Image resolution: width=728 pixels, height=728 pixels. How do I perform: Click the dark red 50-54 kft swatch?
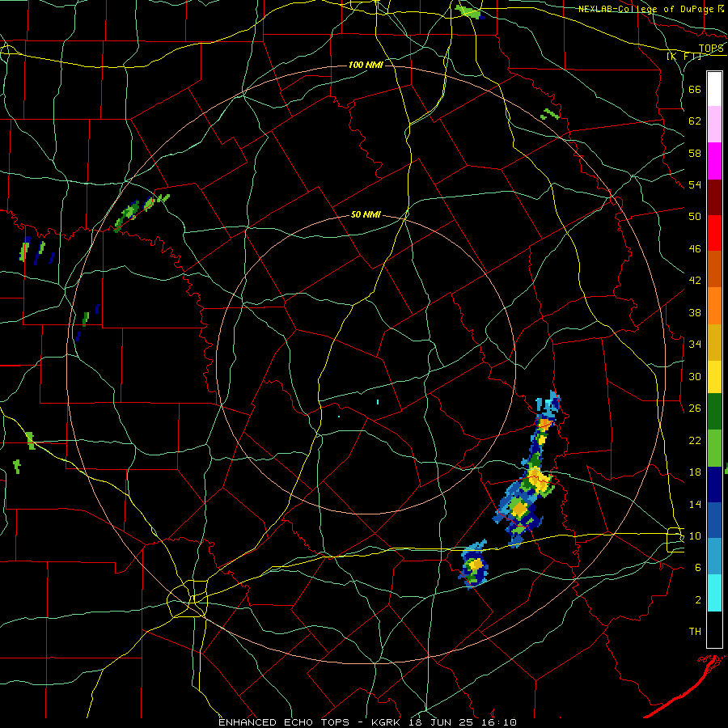tap(714, 197)
